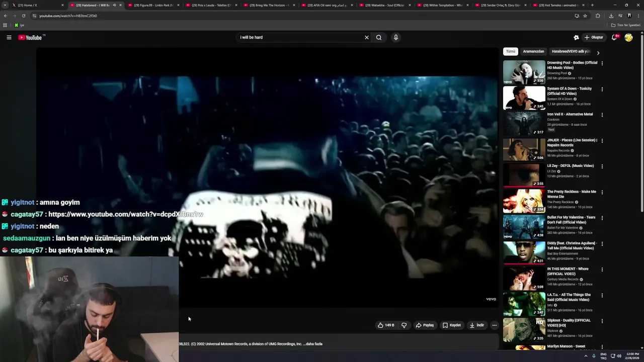Visit Napalm Records channel name

558,150
